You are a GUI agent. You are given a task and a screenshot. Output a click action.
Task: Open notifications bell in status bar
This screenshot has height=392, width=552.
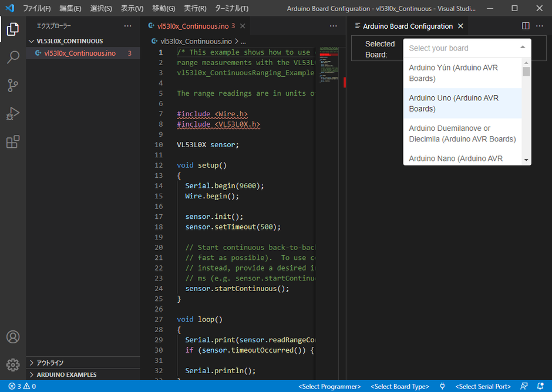[x=540, y=386]
